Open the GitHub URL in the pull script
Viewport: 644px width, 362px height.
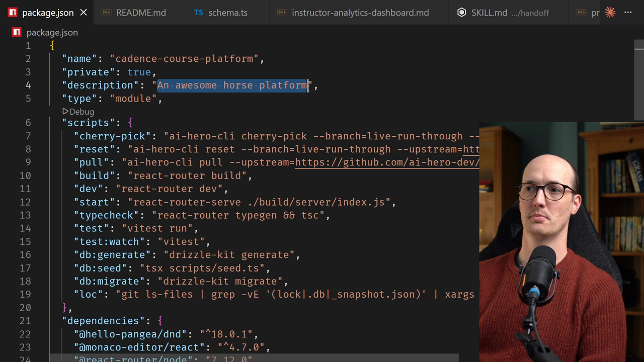tap(387, 162)
